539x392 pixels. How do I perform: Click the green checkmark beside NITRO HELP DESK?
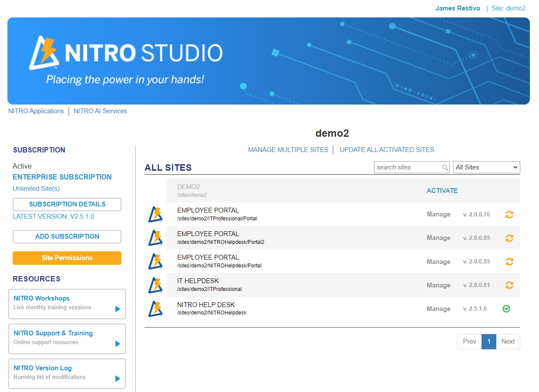coord(506,309)
